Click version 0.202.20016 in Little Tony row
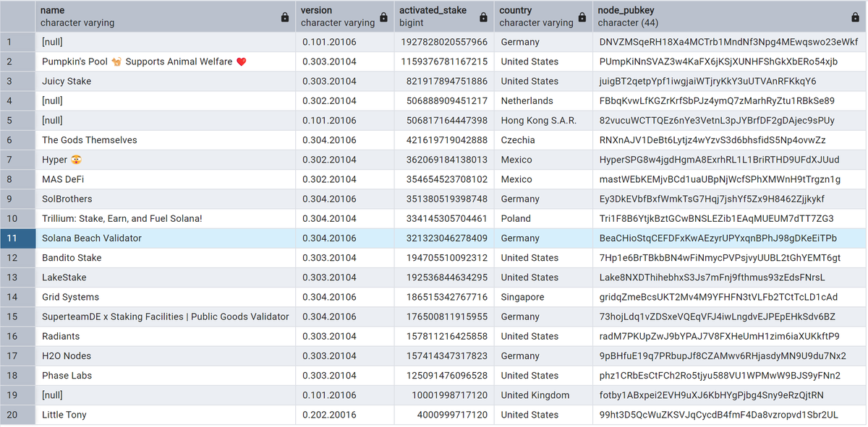Image resolution: width=868 pixels, height=427 pixels. [x=344, y=415]
